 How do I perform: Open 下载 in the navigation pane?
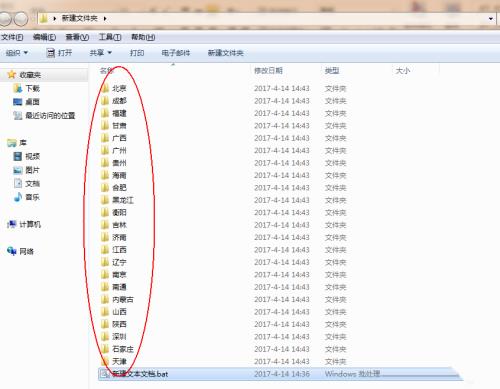coord(33,88)
